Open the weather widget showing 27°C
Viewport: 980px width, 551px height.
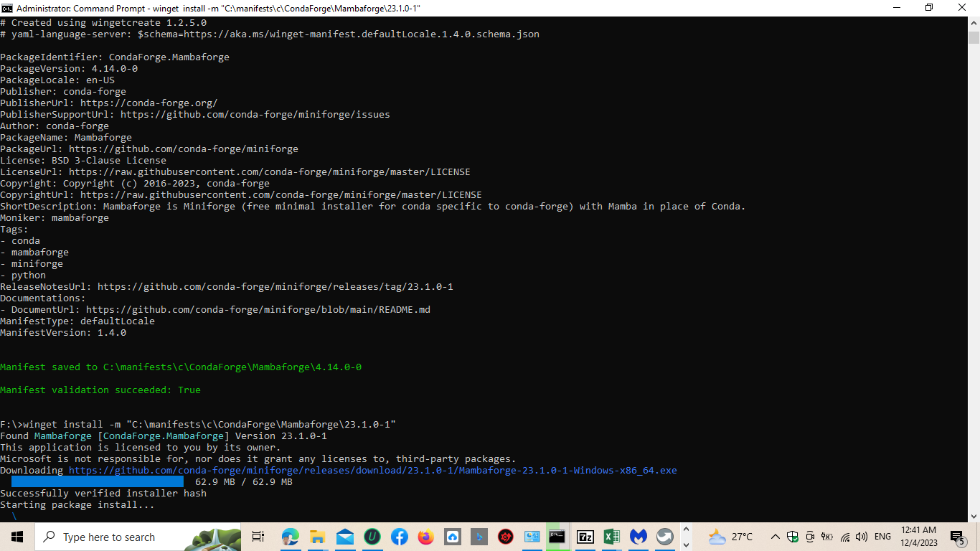728,536
